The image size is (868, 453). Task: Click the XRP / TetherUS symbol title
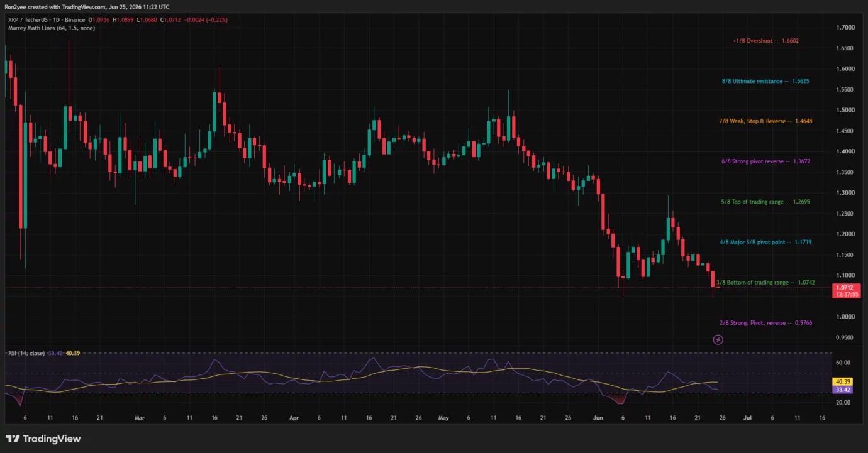coord(27,20)
